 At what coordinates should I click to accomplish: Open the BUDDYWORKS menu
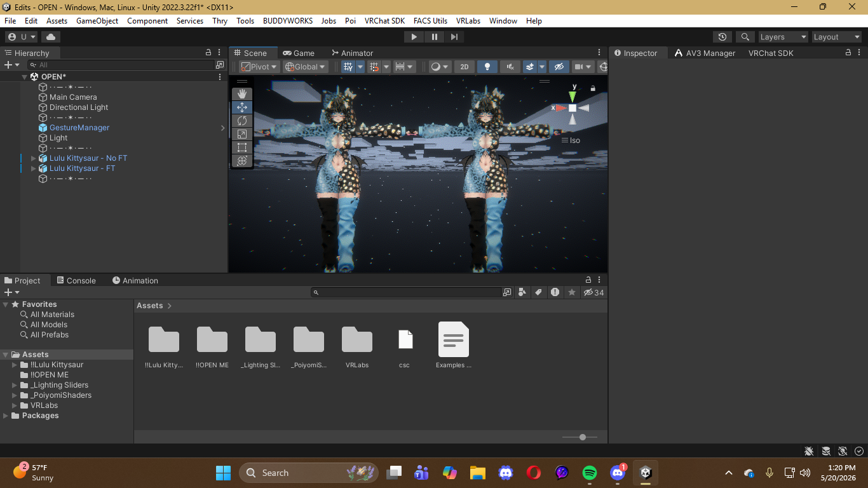288,20
